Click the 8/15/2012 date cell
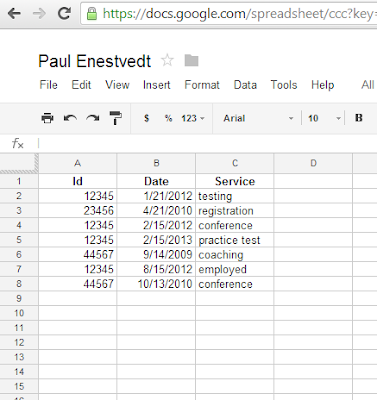Image resolution: width=377 pixels, height=400 pixels. click(156, 269)
